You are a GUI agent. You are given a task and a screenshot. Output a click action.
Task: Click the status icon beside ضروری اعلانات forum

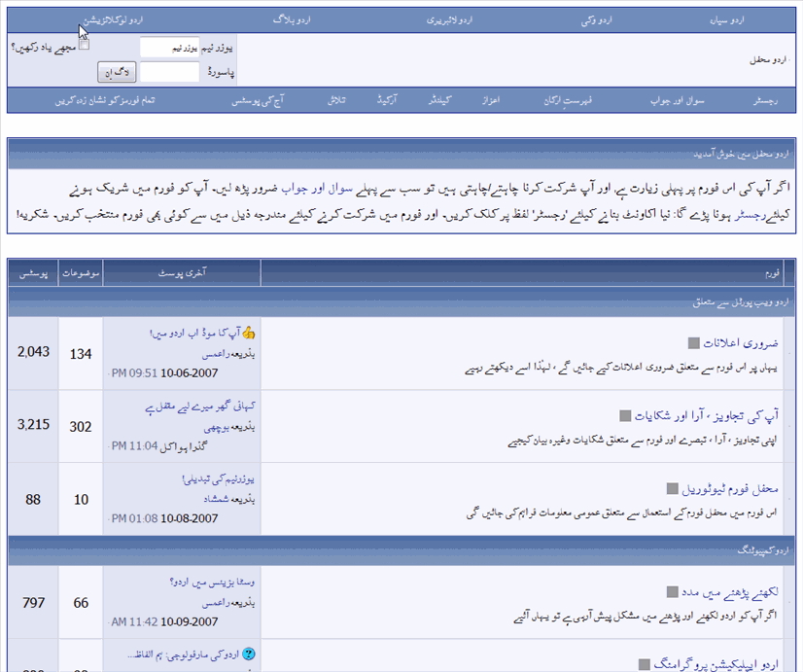[693, 343]
